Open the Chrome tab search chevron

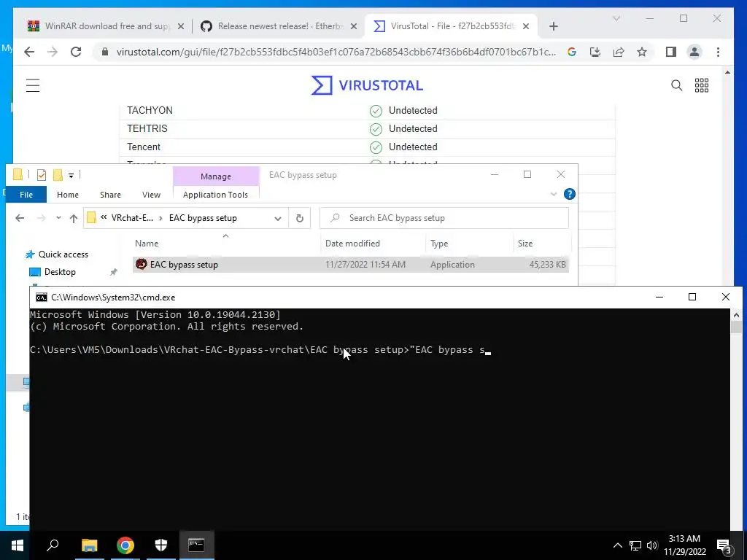[616, 18]
